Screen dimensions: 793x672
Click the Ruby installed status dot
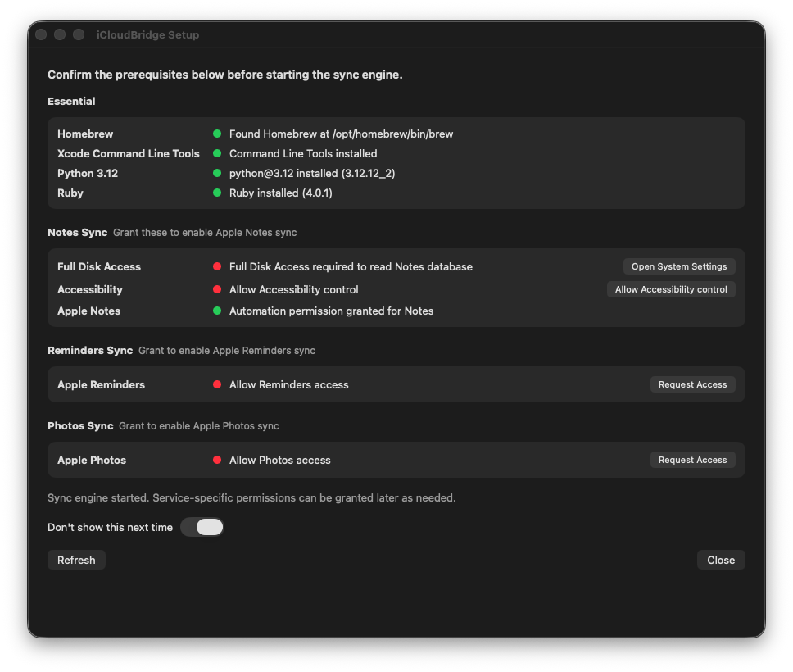pos(216,193)
